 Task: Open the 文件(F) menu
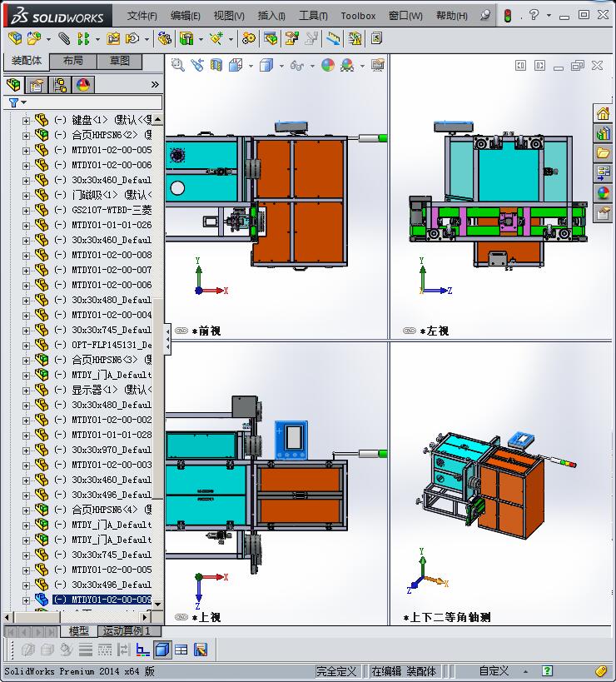pyautogui.click(x=142, y=16)
